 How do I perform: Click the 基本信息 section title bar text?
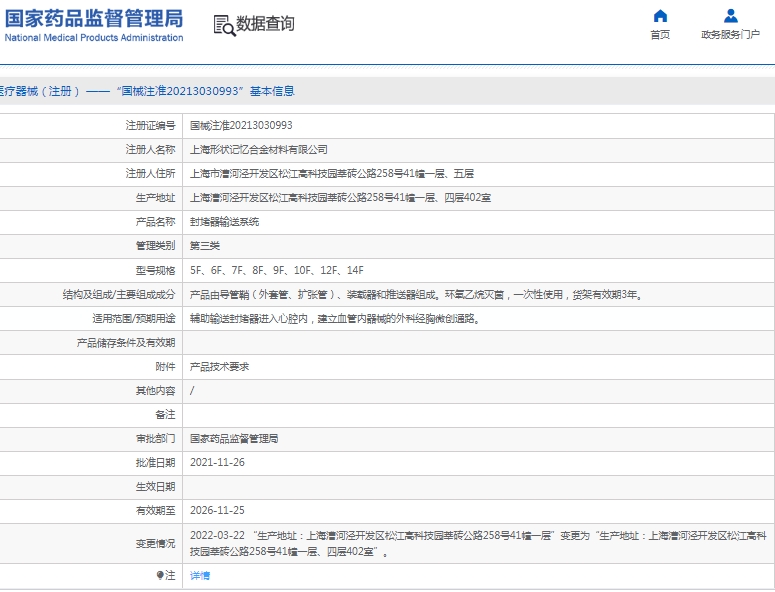(272, 91)
